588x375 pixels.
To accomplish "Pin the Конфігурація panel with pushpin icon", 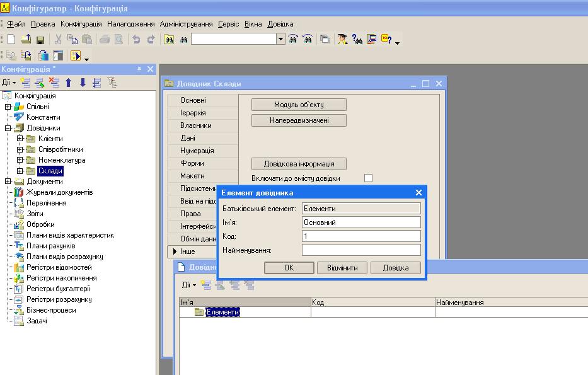I will [139, 69].
